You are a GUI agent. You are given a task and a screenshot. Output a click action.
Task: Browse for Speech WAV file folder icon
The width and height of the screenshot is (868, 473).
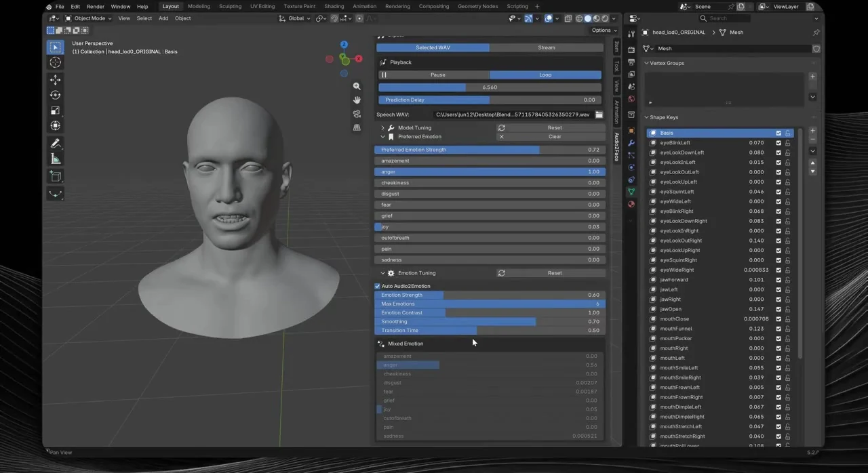point(599,115)
